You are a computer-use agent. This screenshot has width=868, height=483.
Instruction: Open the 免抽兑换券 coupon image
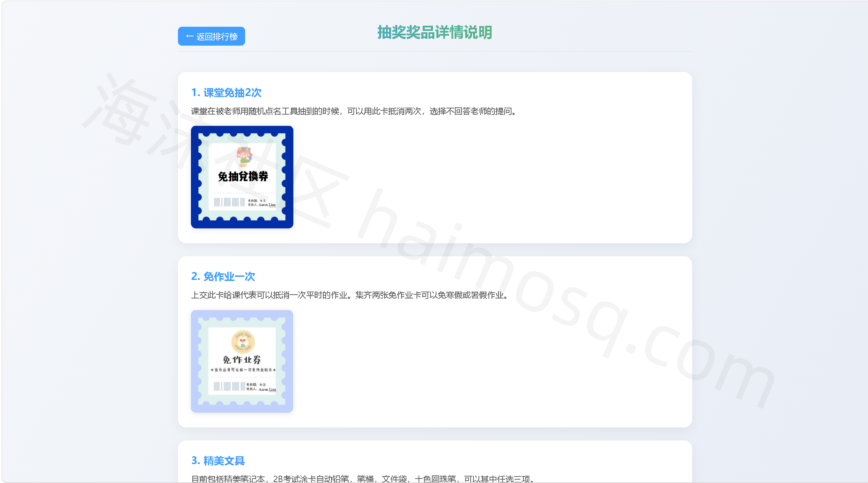point(242,177)
